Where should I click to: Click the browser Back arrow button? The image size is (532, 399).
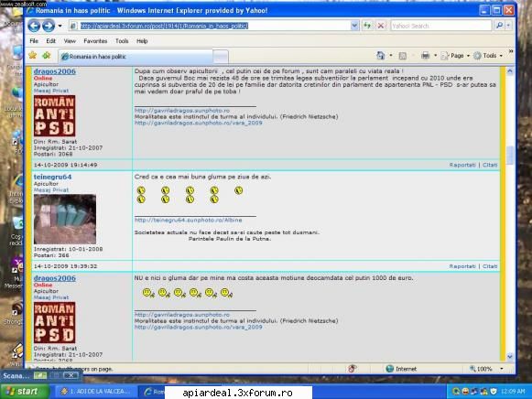(x=34, y=26)
